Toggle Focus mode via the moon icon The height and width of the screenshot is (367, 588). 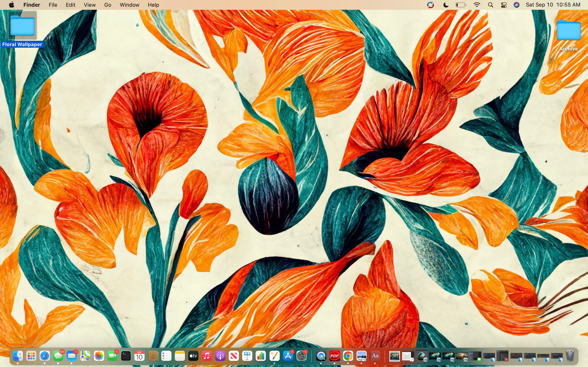[446, 5]
